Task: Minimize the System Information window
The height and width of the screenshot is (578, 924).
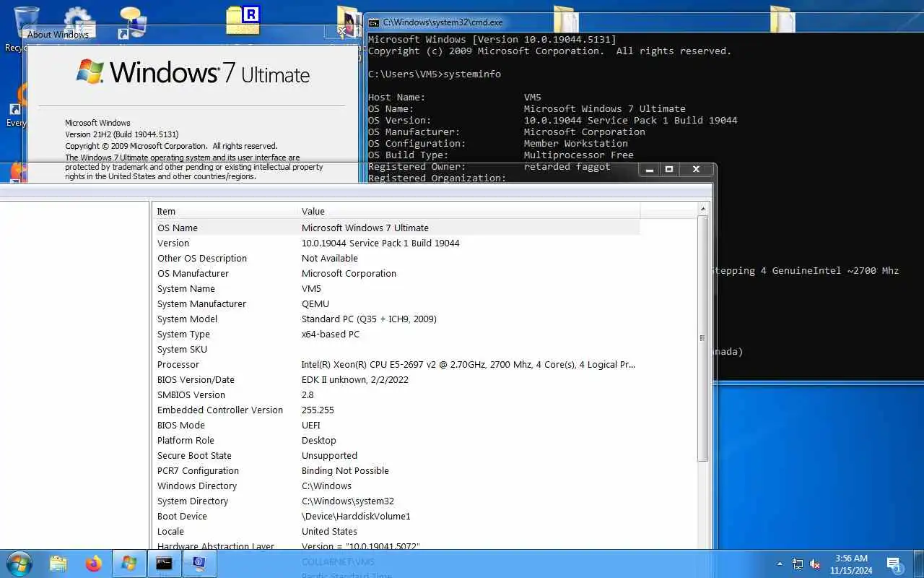Action: pyautogui.click(x=650, y=169)
